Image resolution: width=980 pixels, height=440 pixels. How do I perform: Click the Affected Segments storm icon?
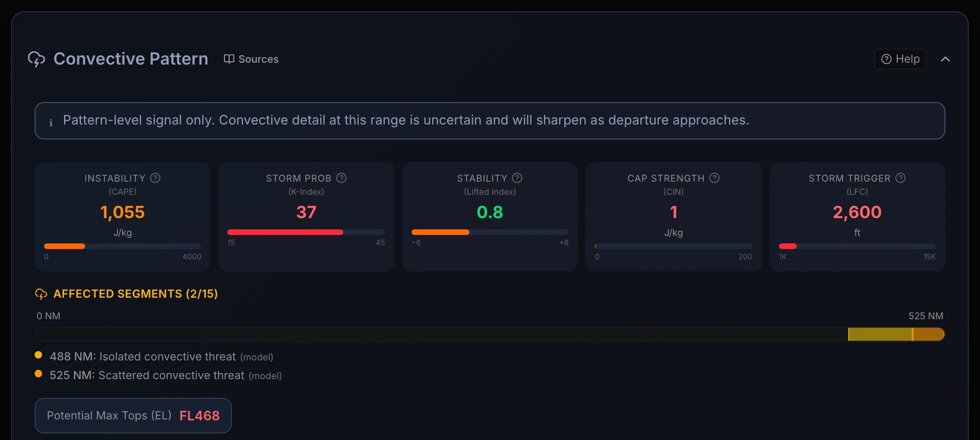click(x=41, y=294)
